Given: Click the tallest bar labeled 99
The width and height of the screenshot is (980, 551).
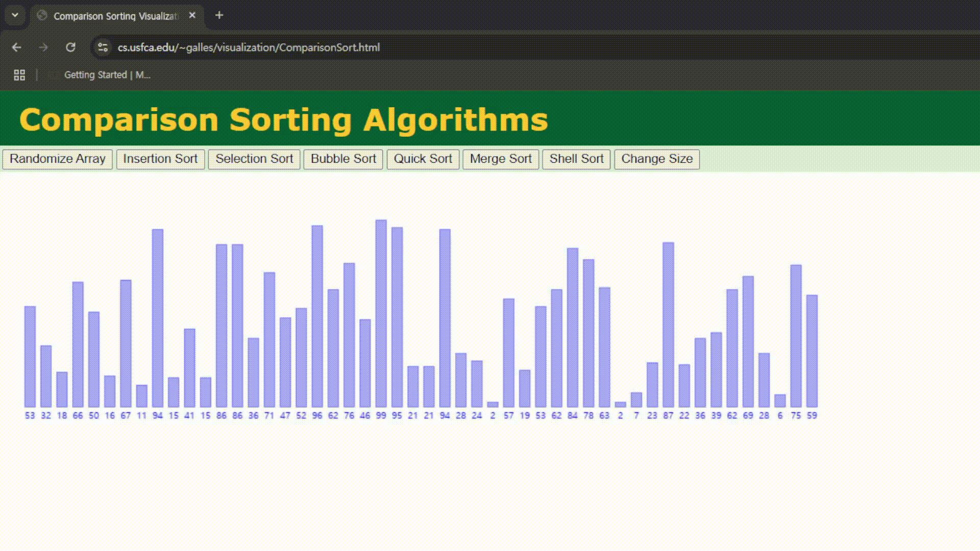Looking at the screenshot, I should [x=381, y=313].
